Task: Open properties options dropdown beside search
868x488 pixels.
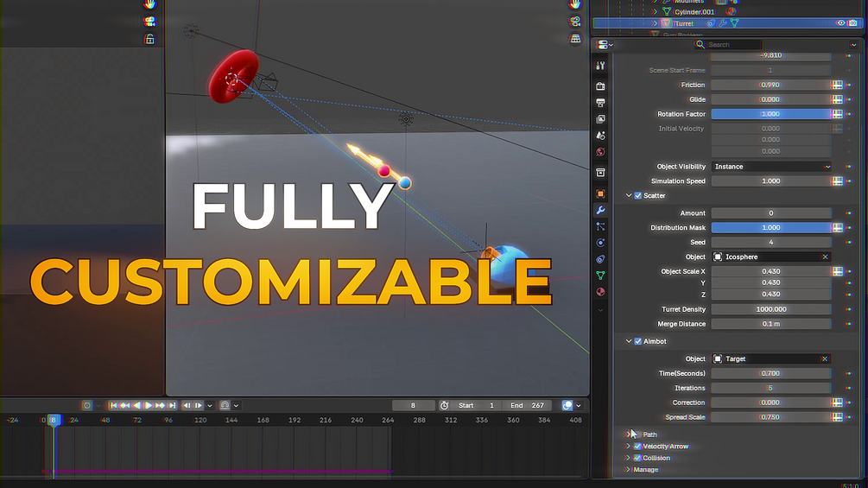Action: tap(853, 45)
